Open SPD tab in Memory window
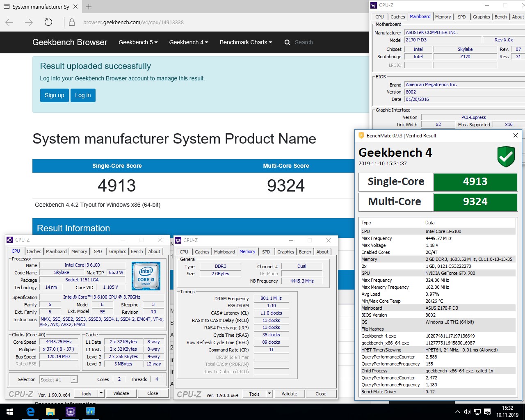 [x=266, y=252]
